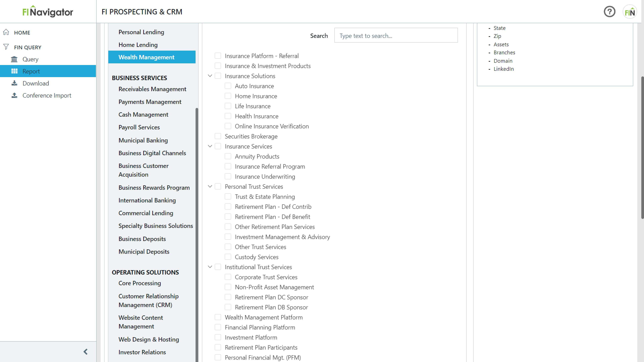The image size is (644, 362).
Task: Open the Home Lending category
Action: [x=138, y=45]
